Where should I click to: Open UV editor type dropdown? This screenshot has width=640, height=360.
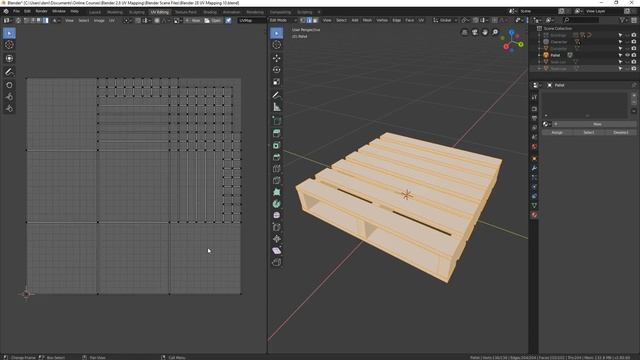pos(8,20)
